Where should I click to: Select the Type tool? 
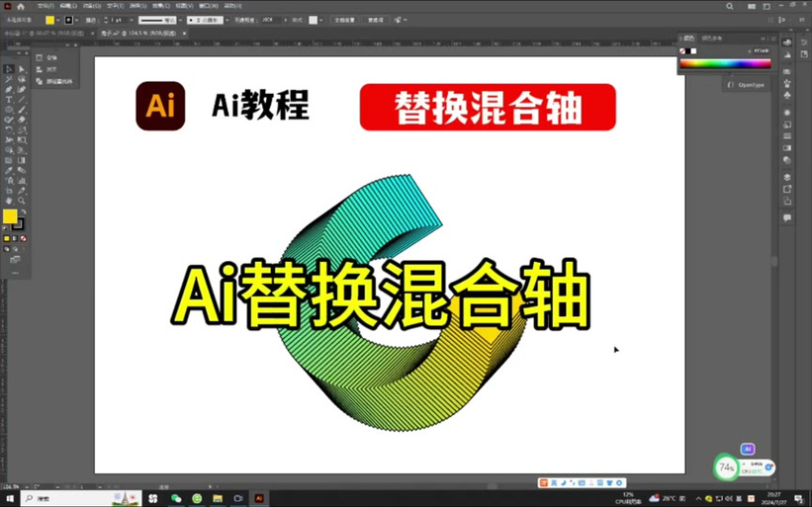pyautogui.click(x=9, y=100)
